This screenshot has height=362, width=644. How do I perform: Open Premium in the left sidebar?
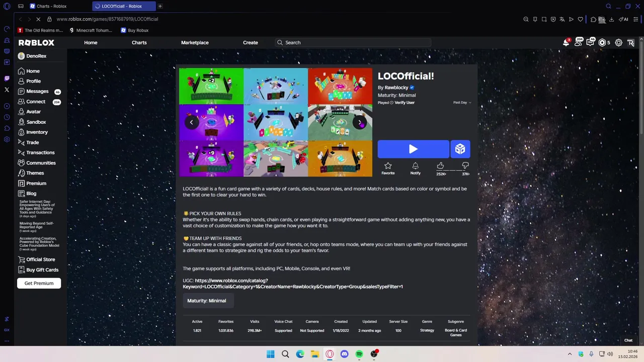[x=32, y=184]
